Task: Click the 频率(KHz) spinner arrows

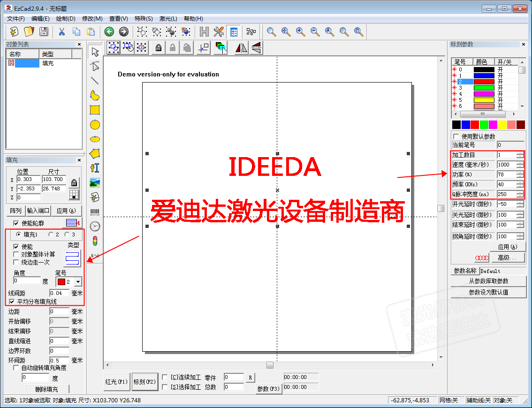Action: [x=520, y=184]
